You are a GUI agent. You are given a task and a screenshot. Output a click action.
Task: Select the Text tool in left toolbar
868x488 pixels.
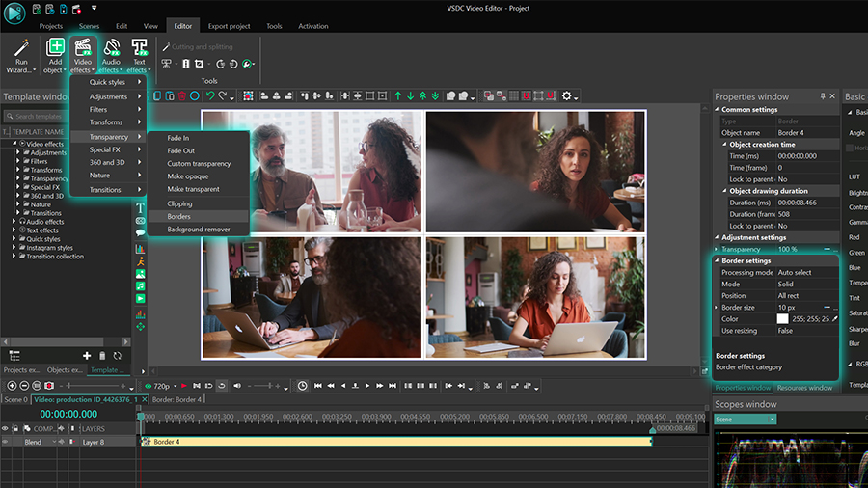140,208
